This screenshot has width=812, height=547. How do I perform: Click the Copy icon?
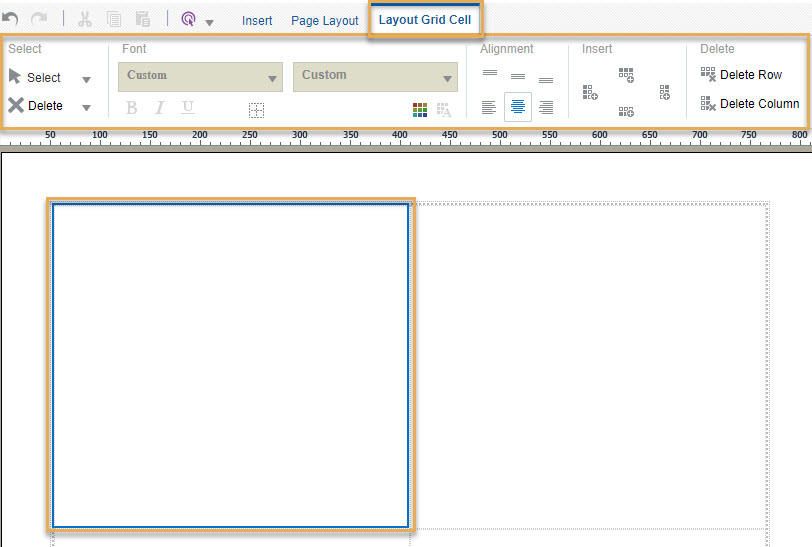(114, 19)
